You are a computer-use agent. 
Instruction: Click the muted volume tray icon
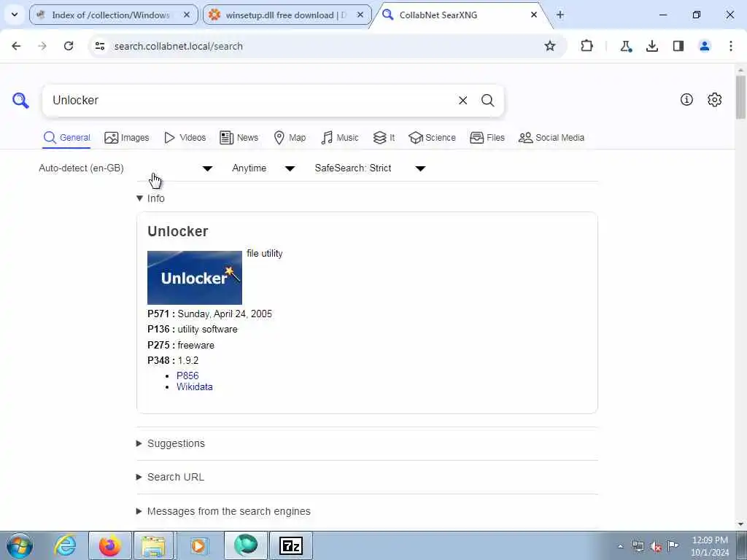click(x=656, y=547)
